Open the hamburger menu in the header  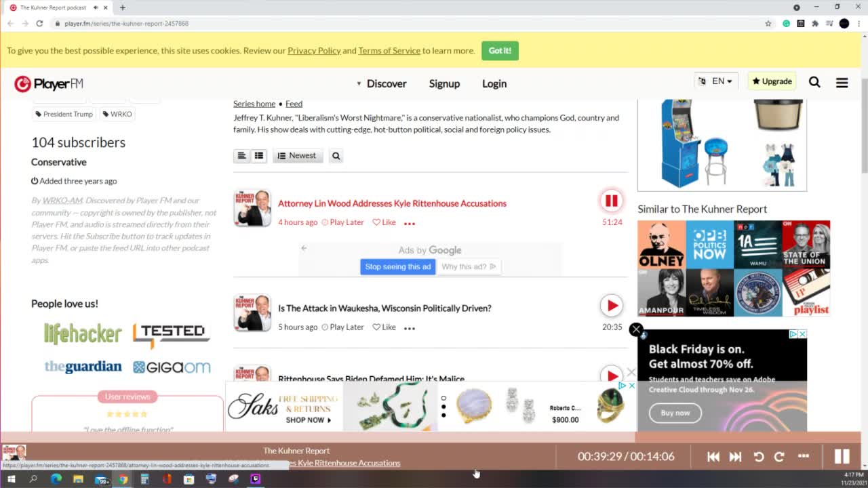[842, 83]
